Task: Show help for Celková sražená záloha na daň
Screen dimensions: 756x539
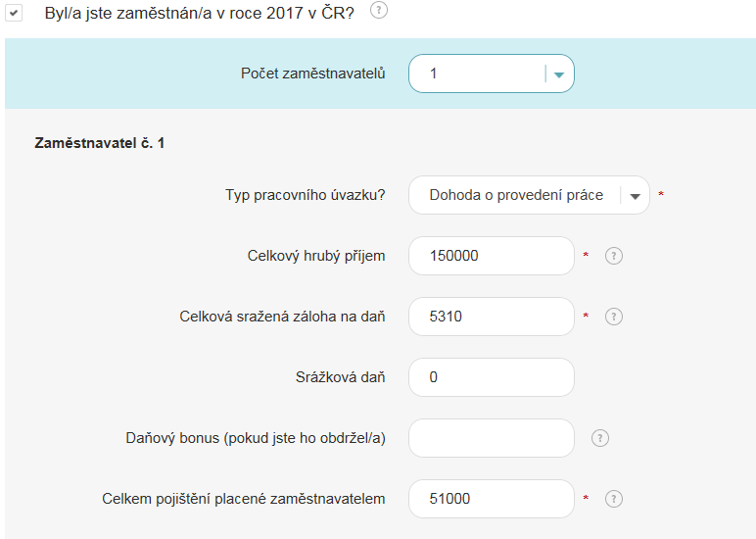Action: click(x=614, y=318)
